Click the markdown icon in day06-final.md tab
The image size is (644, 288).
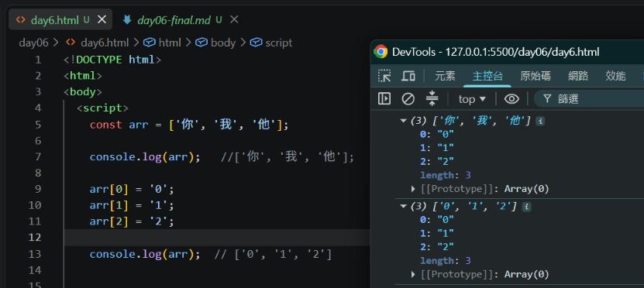pyautogui.click(x=127, y=19)
